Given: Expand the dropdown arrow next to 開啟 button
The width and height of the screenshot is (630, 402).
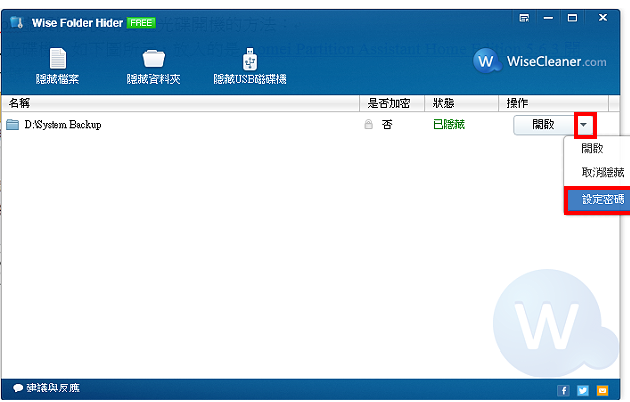Looking at the screenshot, I should tap(584, 125).
